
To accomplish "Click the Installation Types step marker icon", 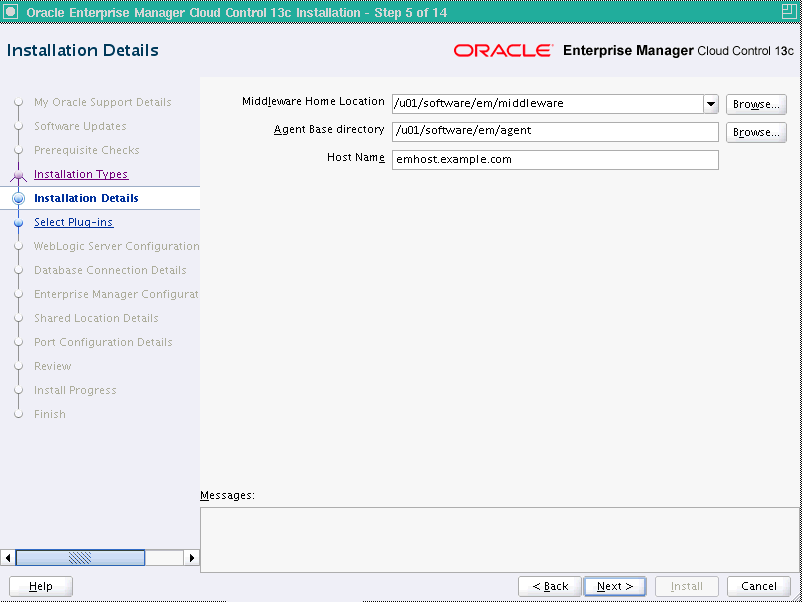I will [18, 175].
